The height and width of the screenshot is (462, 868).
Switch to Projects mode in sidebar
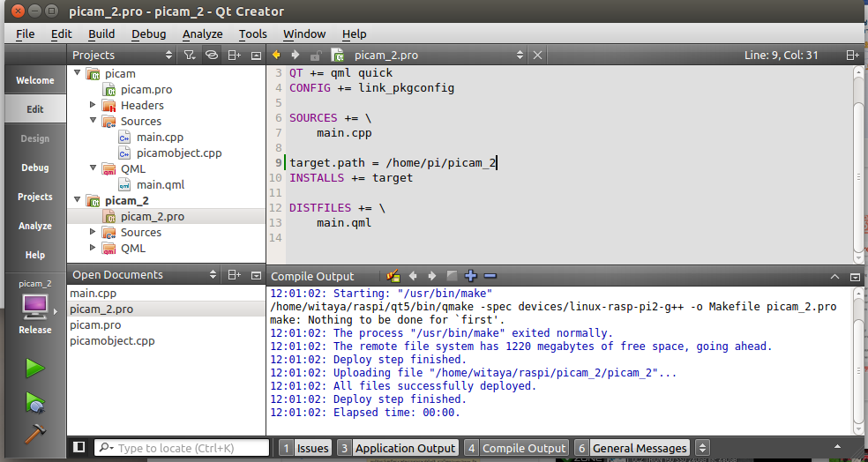pyautogui.click(x=35, y=197)
